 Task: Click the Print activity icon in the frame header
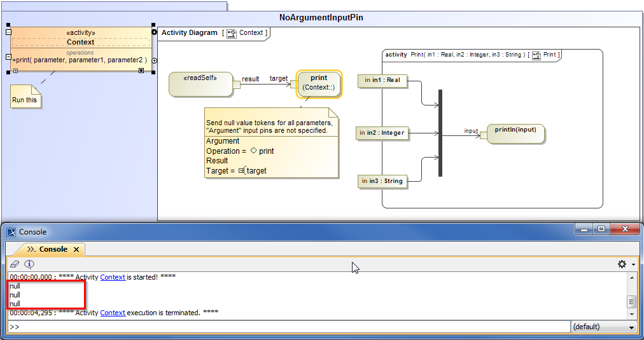click(536, 55)
